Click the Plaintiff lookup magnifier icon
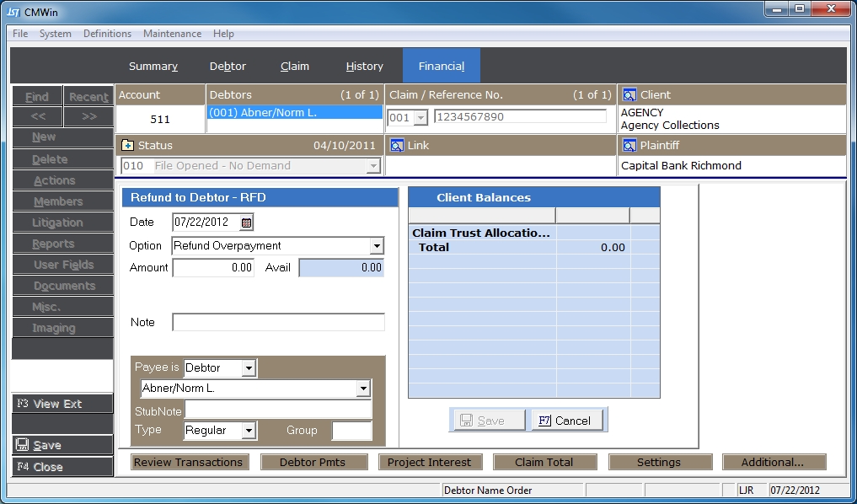 629,145
